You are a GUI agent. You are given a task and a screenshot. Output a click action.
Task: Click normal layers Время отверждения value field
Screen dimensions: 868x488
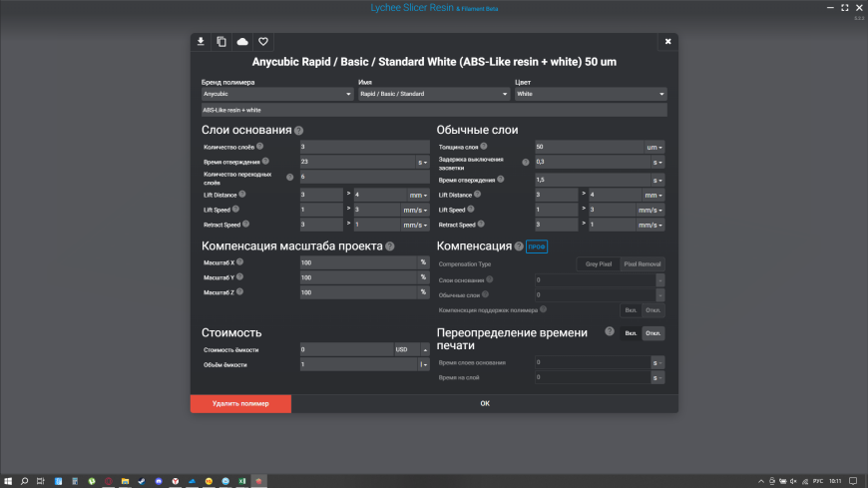593,180
